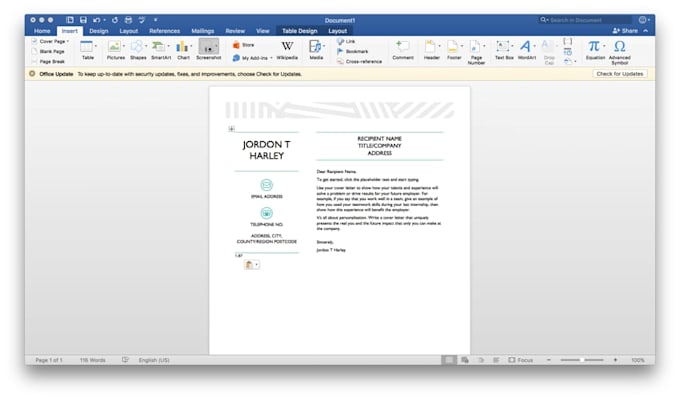
Task: Click the zoom out minus button
Action: tap(549, 360)
